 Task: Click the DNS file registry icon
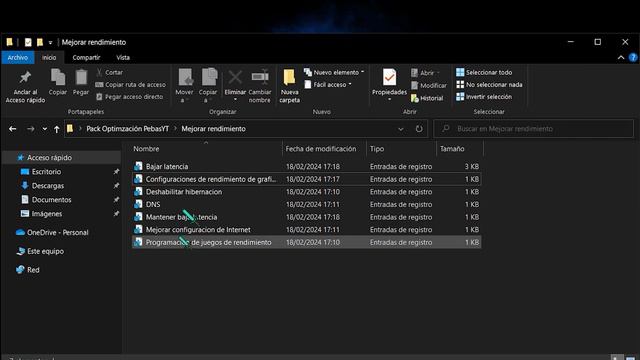138,204
